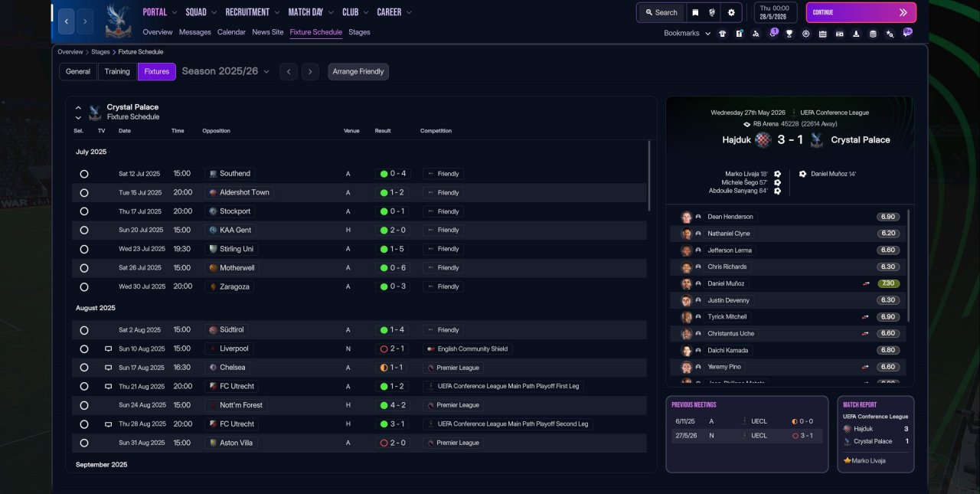The image size is (980, 494).
Task: Click the bookmark icon beside Search
Action: 695,12
